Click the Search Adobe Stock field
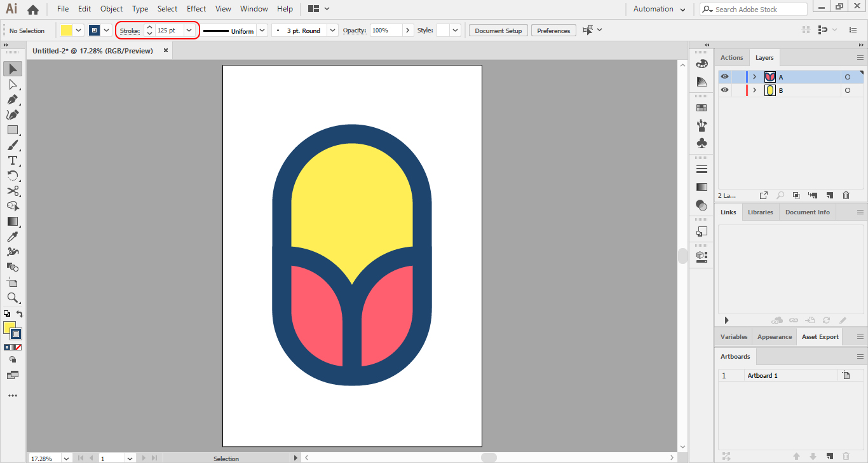This screenshot has width=868, height=463. (754, 10)
